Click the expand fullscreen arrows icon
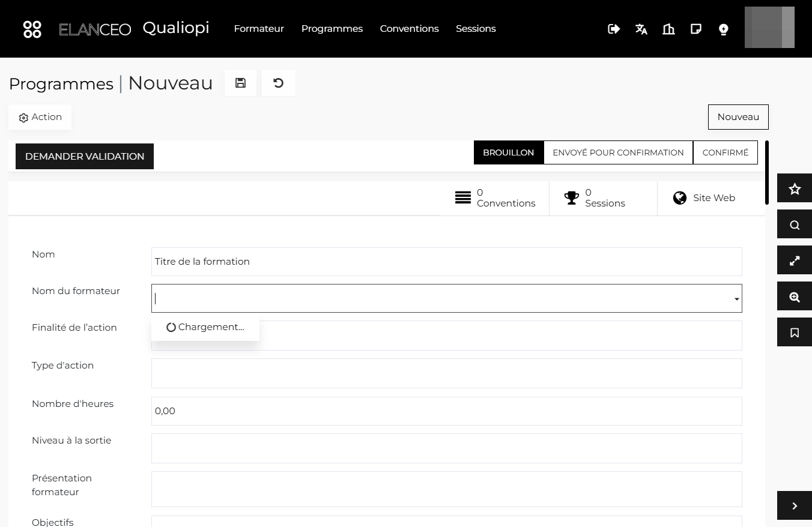Screen dimensions: 812x527 pos(795,261)
